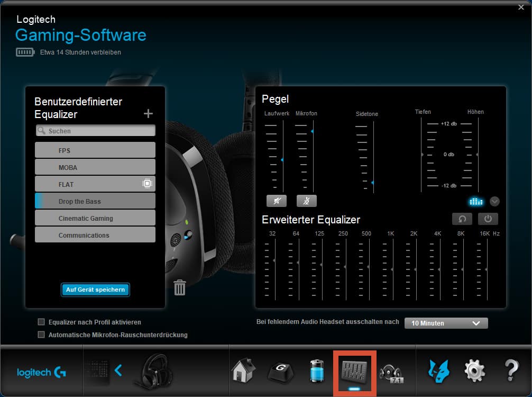Select the MOBA equalizer preset
Image resolution: width=532 pixels, height=397 pixels.
pos(95,167)
